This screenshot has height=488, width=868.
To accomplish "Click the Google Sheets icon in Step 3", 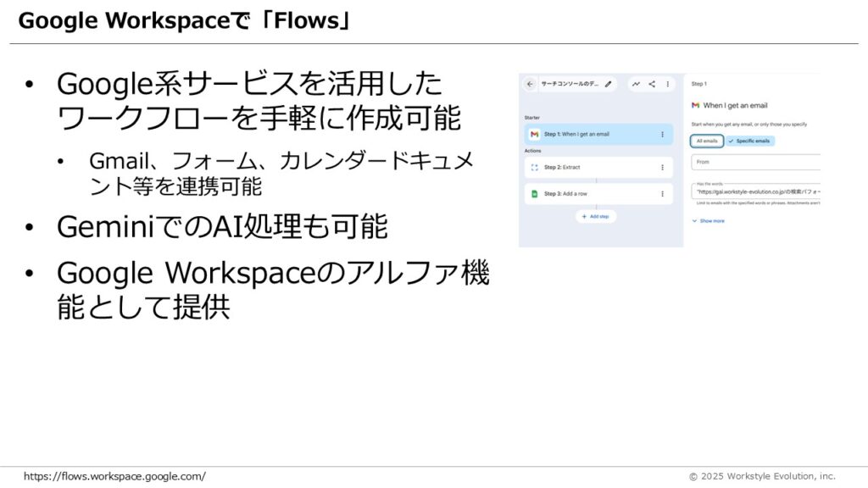I will 534,194.
